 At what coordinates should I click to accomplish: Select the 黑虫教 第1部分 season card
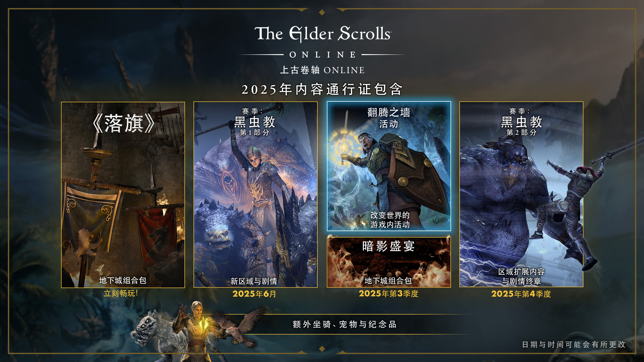tap(255, 195)
